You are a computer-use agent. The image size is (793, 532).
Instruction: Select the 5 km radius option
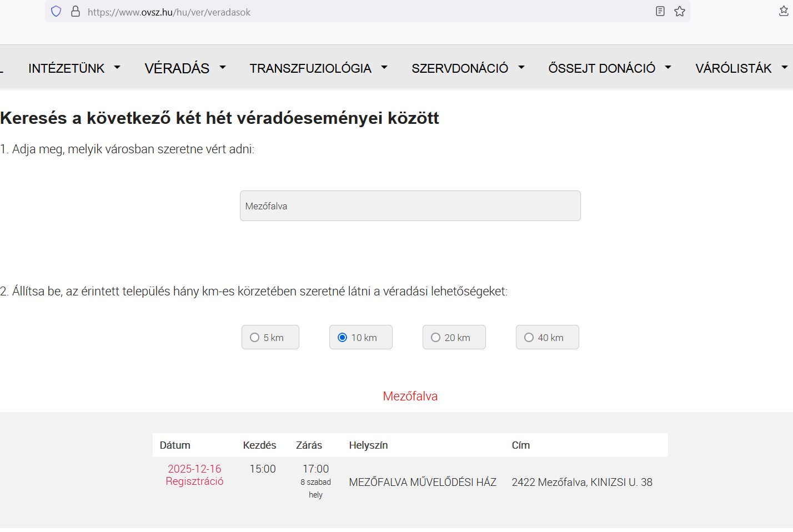(255, 338)
